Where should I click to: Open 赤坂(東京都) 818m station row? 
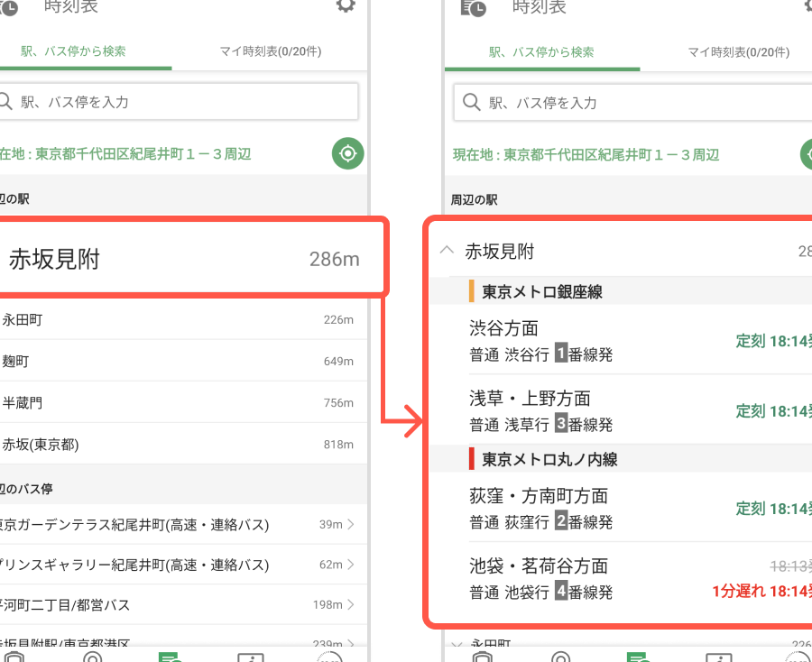pos(183,444)
